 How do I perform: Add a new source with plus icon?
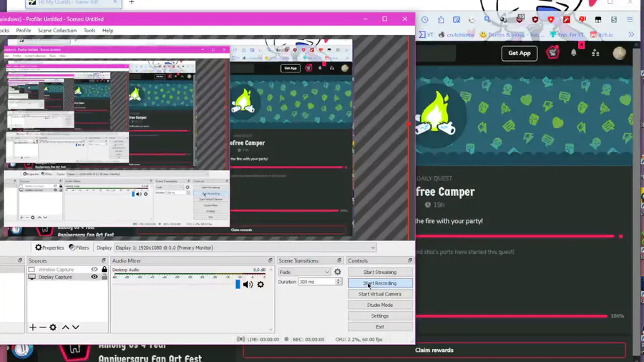(33, 327)
